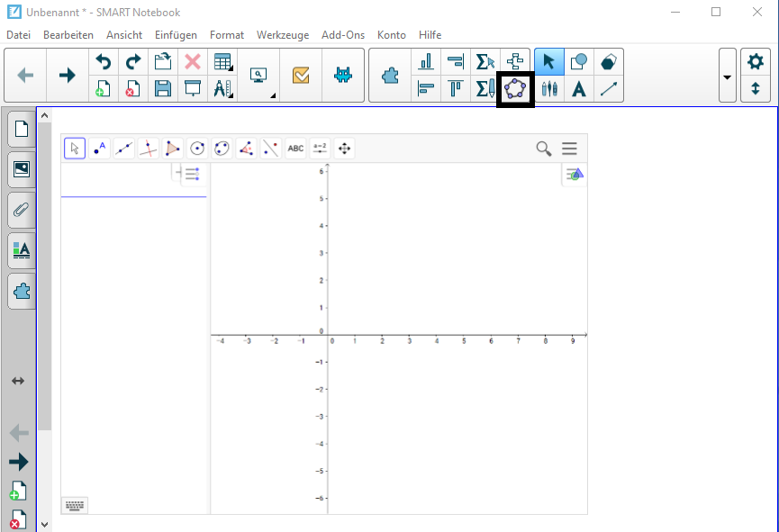Toggle the algebra view style bar
This screenshot has height=532, width=779.
click(192, 174)
